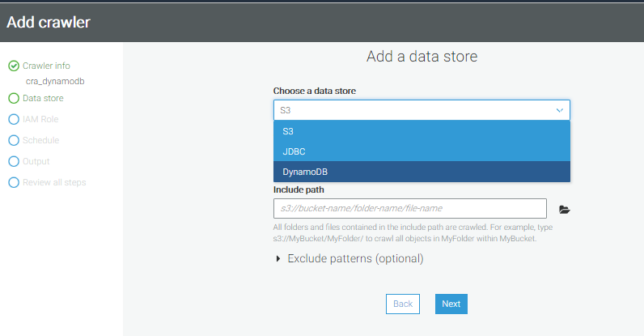The width and height of the screenshot is (644, 336).
Task: Choose S3 from the data store list
Action: 422,131
